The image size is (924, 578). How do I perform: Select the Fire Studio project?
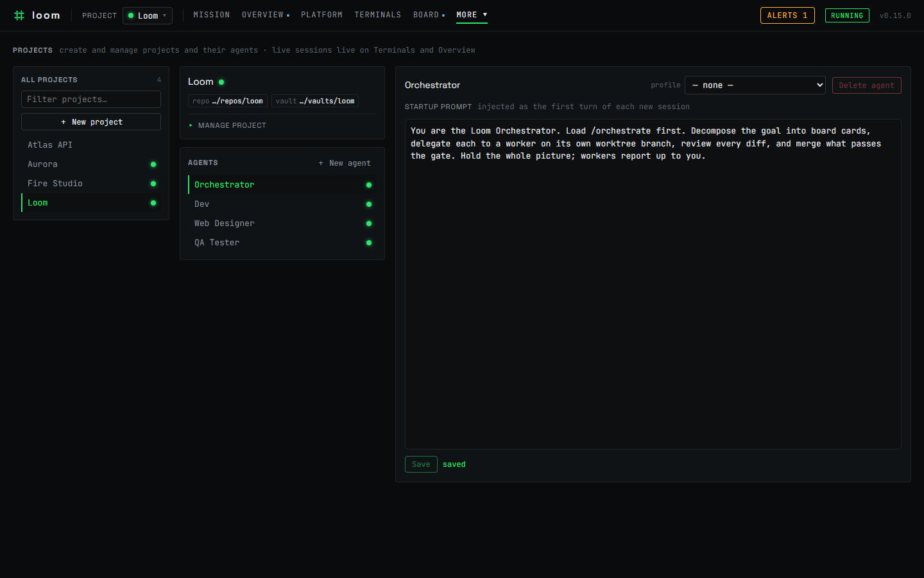tap(91, 184)
